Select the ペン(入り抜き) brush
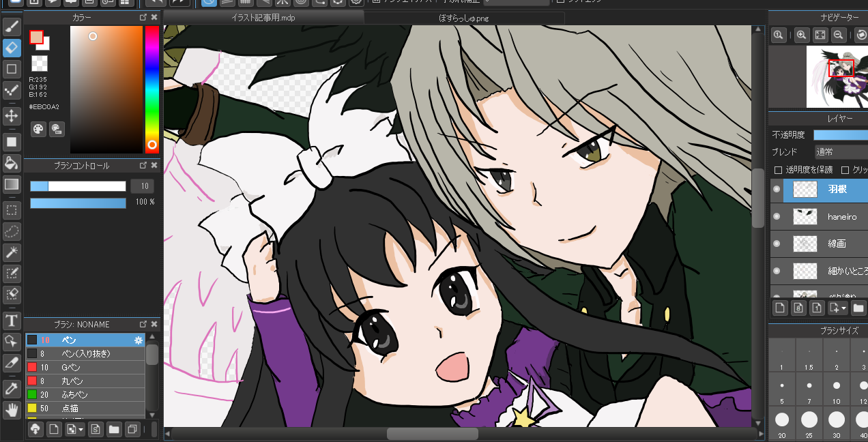Screen dimensions: 868x442 85,353
